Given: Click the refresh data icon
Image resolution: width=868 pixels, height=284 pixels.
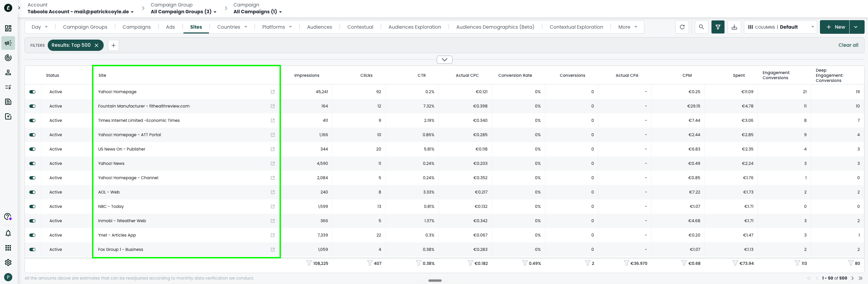Looking at the screenshot, I should (x=682, y=27).
